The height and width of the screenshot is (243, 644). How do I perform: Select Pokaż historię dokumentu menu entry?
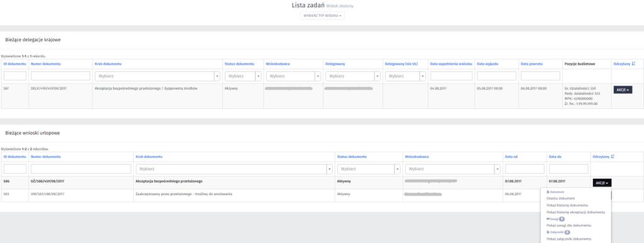[567, 205]
